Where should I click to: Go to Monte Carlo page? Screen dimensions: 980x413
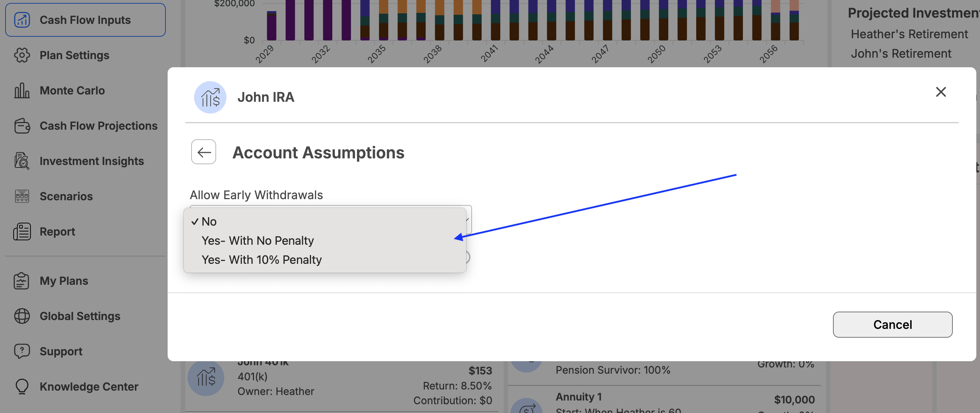[x=72, y=90]
